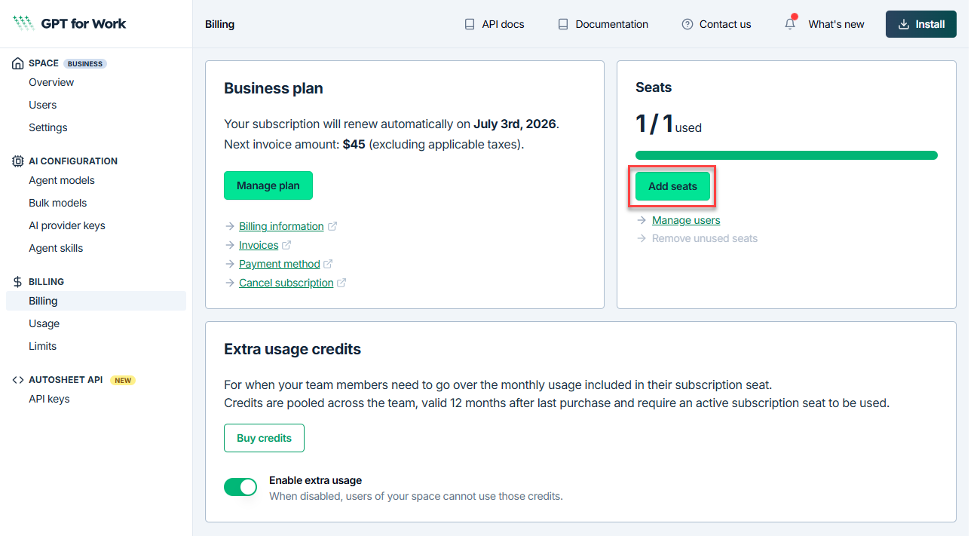Image resolution: width=980 pixels, height=536 pixels.
Task: Click the Cancel subscription link
Action: click(x=286, y=283)
